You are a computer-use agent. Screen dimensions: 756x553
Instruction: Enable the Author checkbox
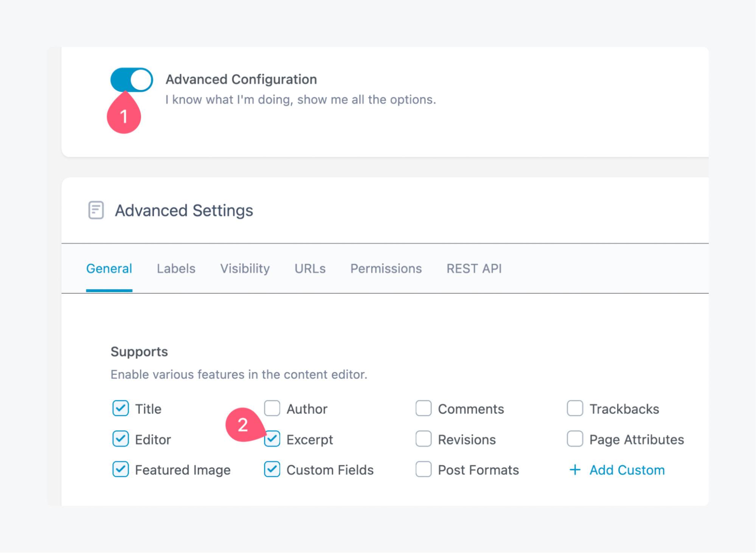[272, 408]
